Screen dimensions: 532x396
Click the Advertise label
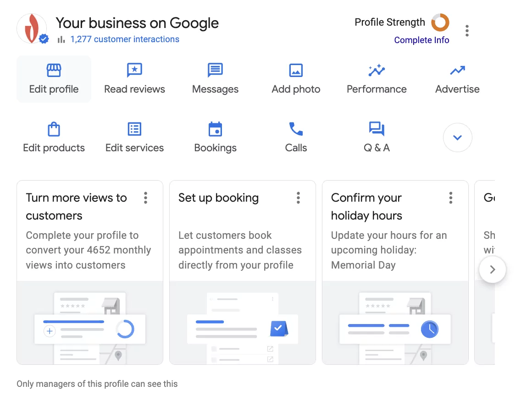(457, 89)
